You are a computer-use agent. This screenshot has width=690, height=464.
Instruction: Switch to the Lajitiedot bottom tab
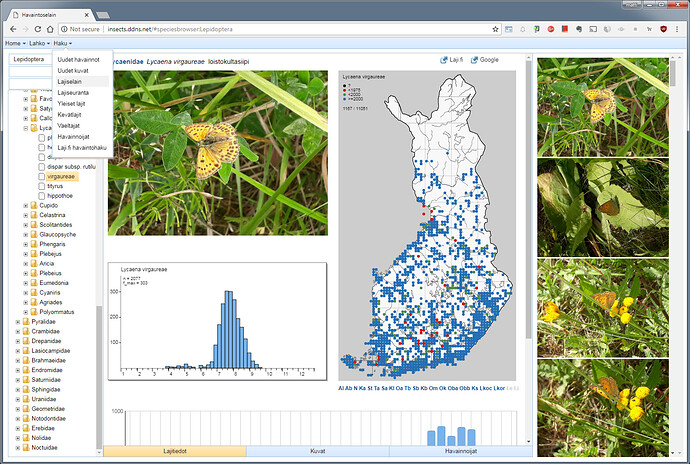175,451
